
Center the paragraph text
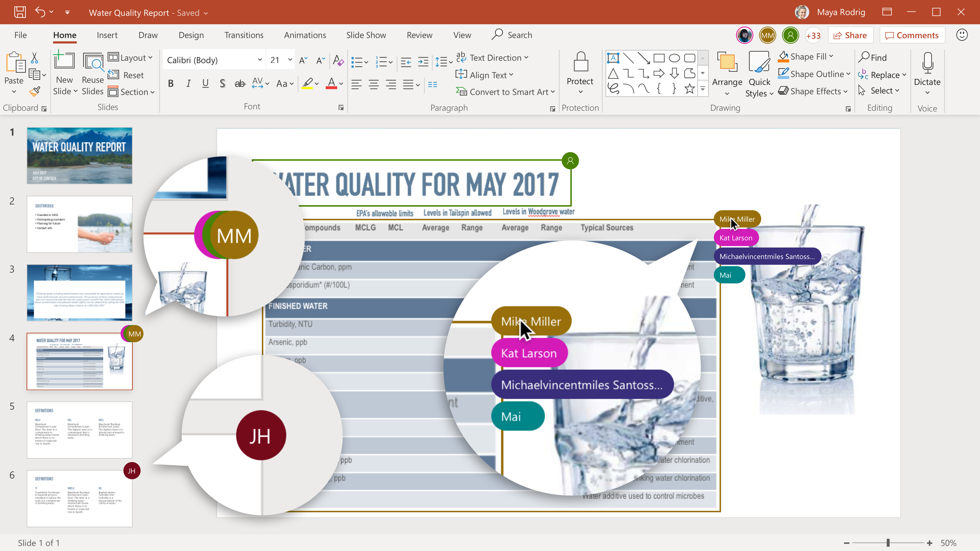pyautogui.click(x=374, y=84)
